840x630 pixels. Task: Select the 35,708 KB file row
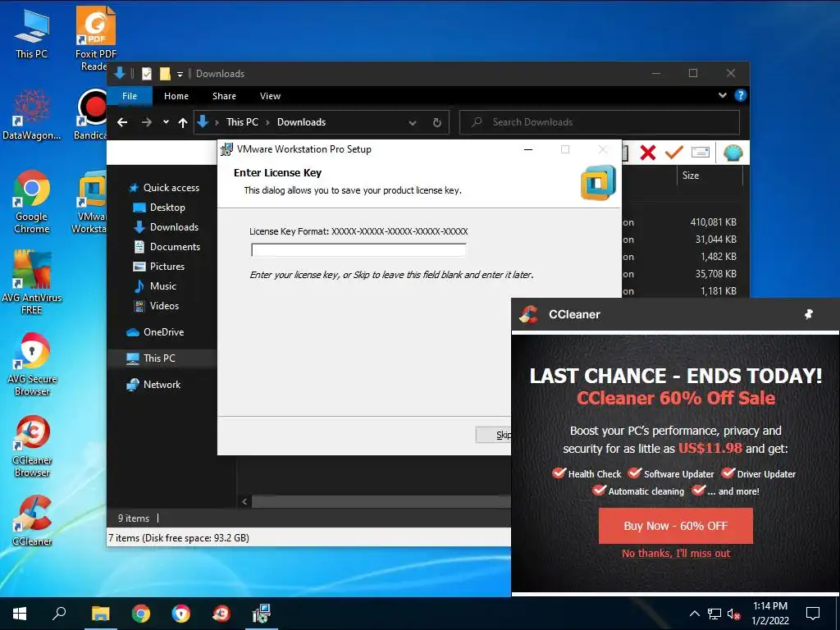tap(684, 274)
